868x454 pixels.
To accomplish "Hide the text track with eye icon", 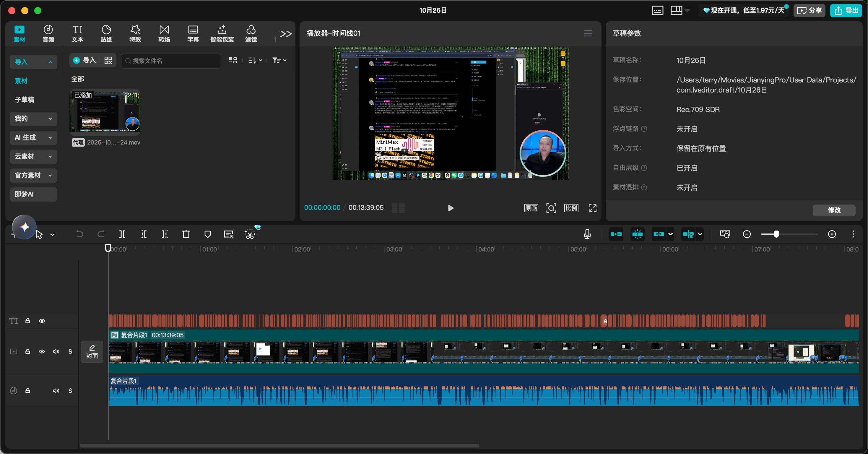I will click(x=42, y=321).
